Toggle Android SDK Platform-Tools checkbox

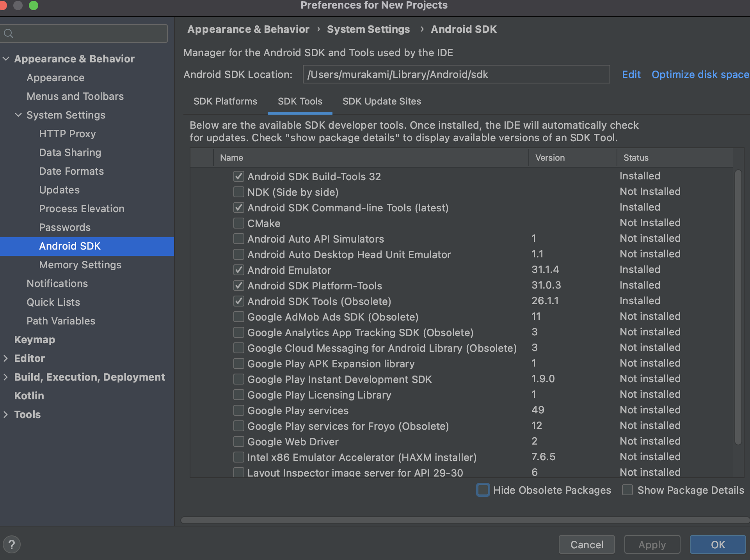pos(239,285)
